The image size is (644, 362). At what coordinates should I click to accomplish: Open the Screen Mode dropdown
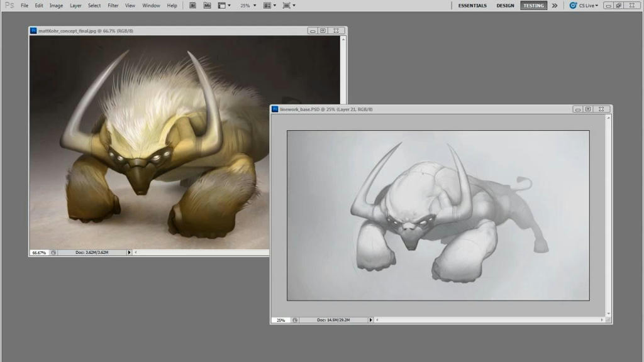click(x=289, y=5)
